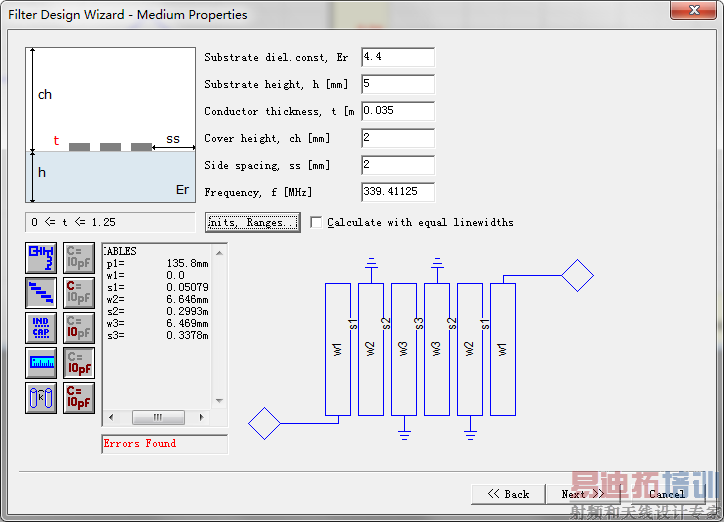This screenshot has height=522, width=724.
Task: Click the fourth C=10pF icon with red 10pF
Action: point(79,363)
